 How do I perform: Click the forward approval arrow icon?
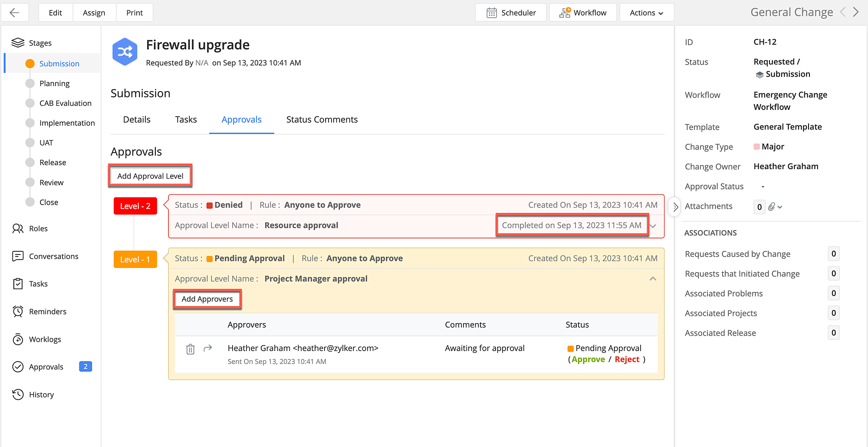pos(208,348)
